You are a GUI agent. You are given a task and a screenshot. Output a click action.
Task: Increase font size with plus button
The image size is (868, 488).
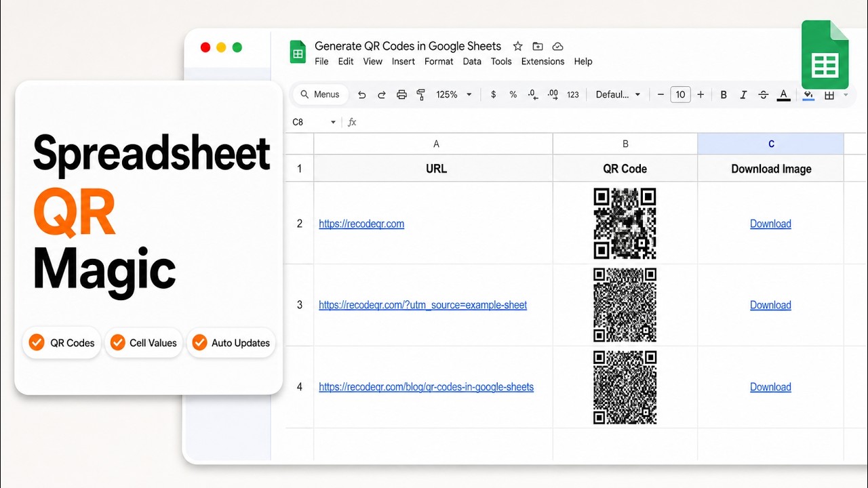tap(701, 95)
